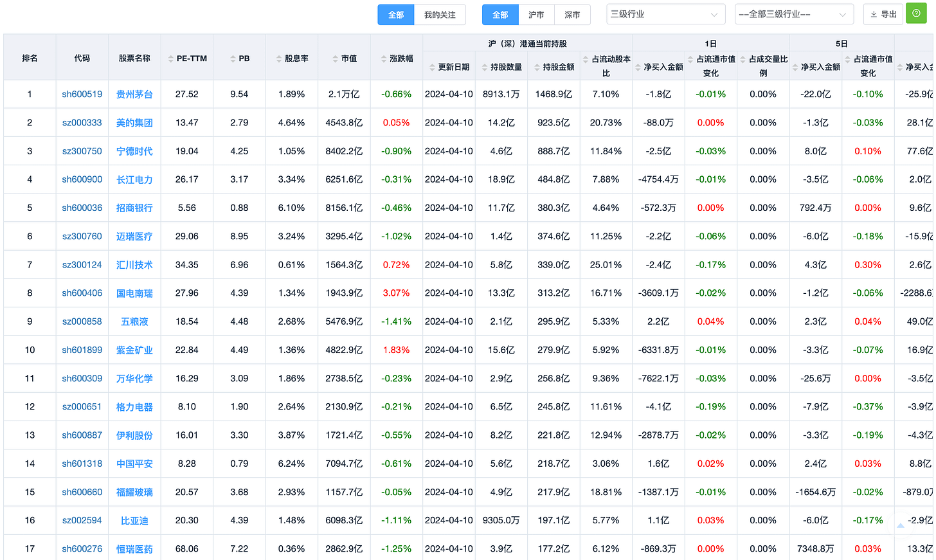
Task: Open 比亚迪 stock name link
Action: click(x=134, y=521)
